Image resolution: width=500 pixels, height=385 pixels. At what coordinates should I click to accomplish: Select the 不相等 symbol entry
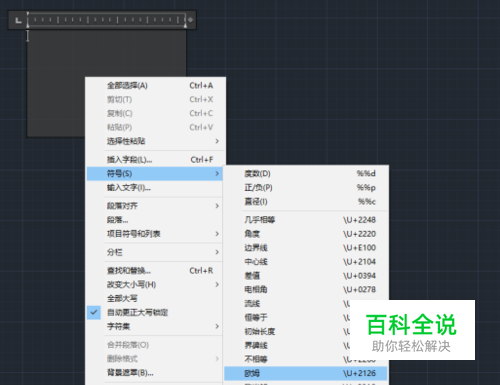click(x=287, y=359)
